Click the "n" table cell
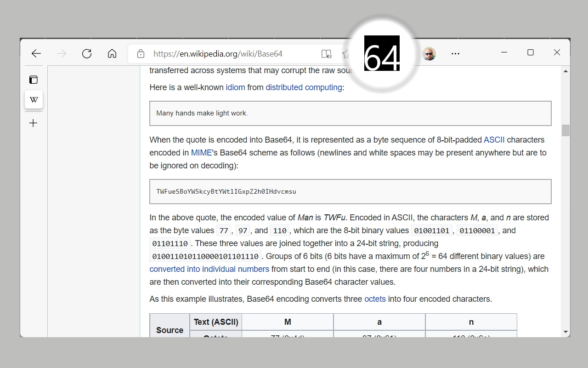The height and width of the screenshot is (368, 588). tap(471, 322)
